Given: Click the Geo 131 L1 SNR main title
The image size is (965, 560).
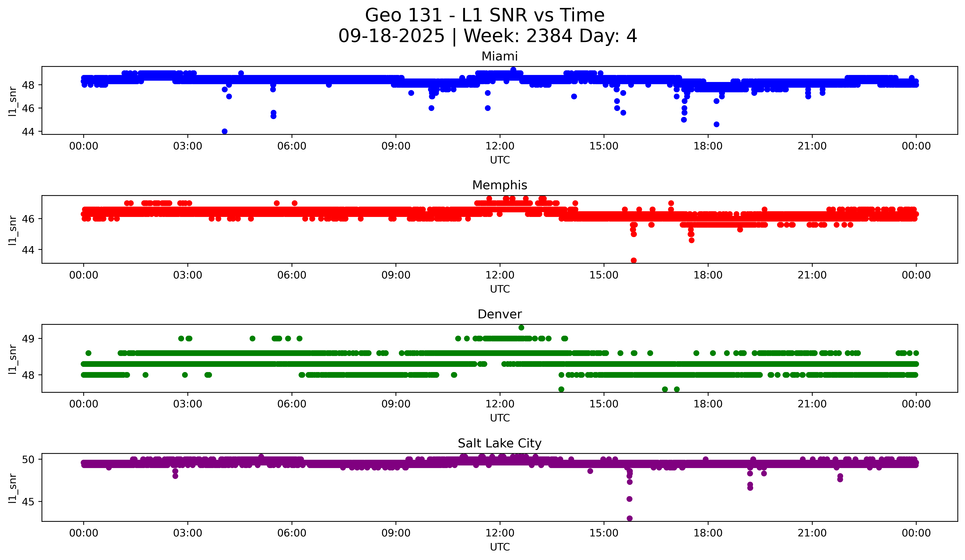Looking at the screenshot, I should coord(484,15).
